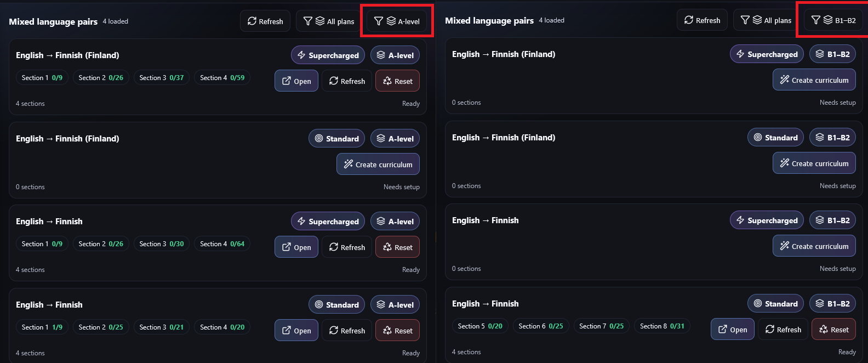
Task: Click the Section 2 0/25 chip
Action: 101,327
